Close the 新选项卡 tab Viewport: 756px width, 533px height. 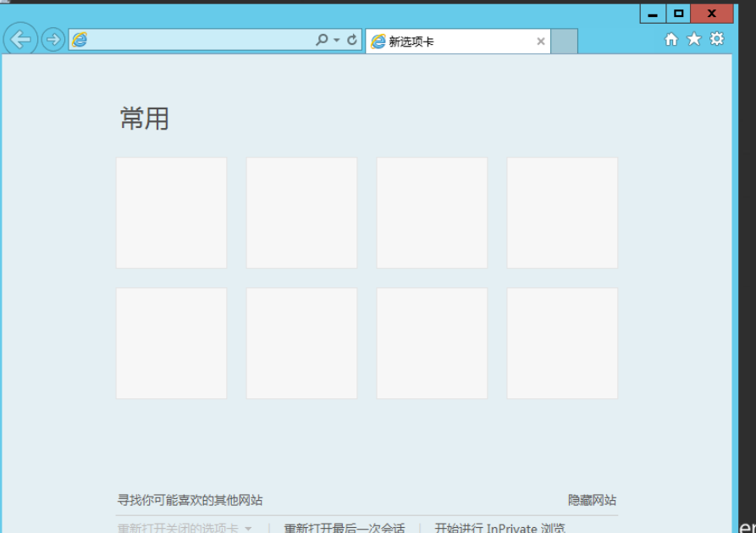click(x=541, y=42)
